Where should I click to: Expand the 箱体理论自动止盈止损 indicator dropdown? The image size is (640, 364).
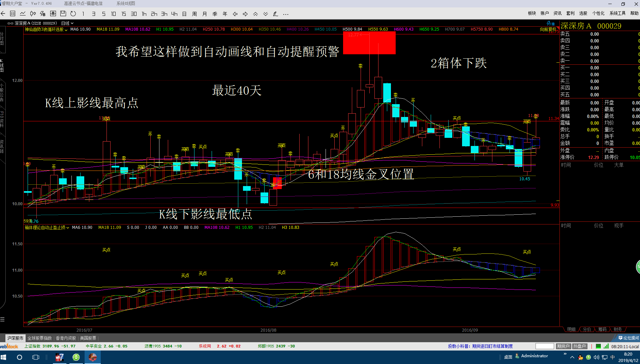pos(47,227)
